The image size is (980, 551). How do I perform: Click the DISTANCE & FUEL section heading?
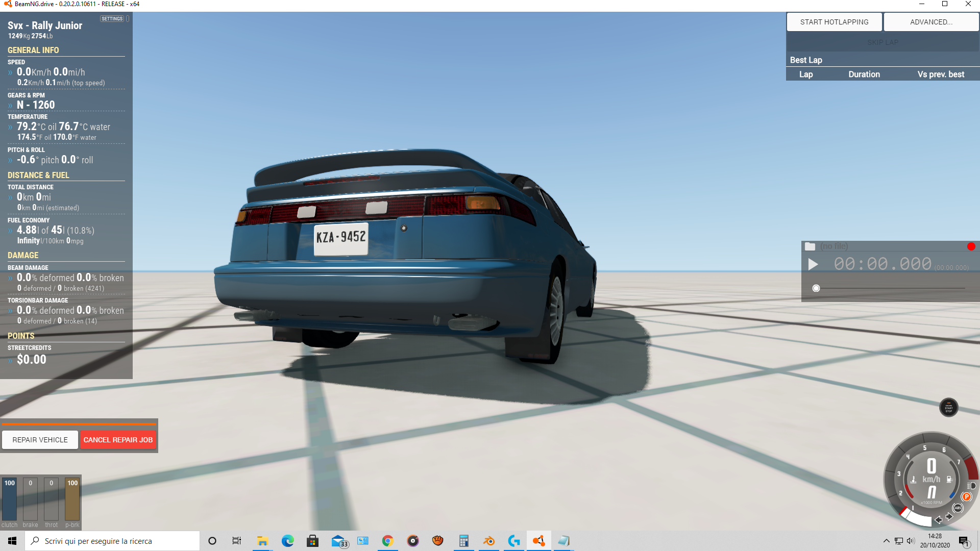click(x=38, y=175)
